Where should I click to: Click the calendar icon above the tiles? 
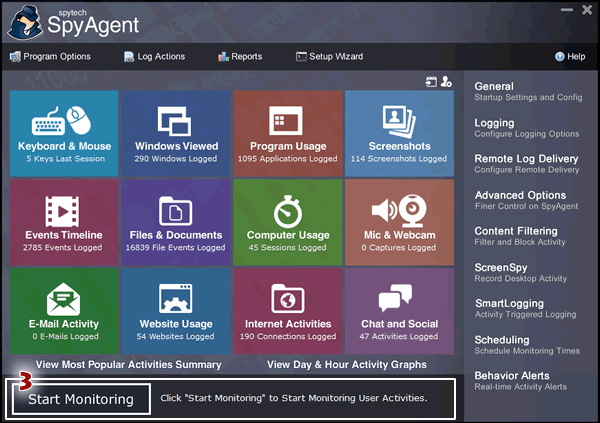point(431,82)
